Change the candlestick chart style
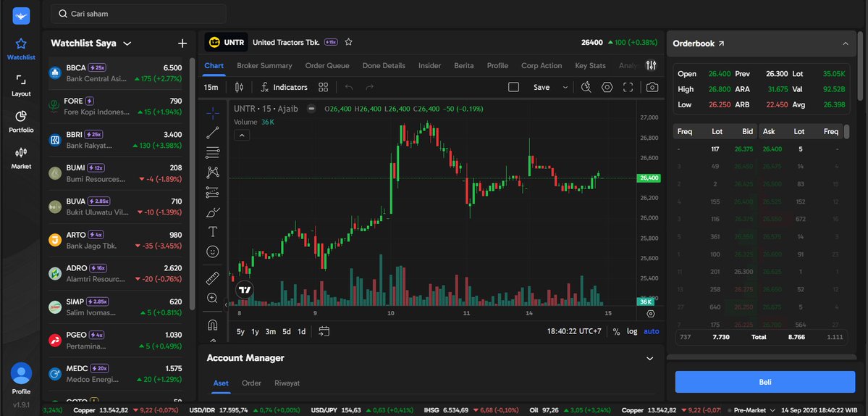The height and width of the screenshot is (416, 868). click(239, 87)
